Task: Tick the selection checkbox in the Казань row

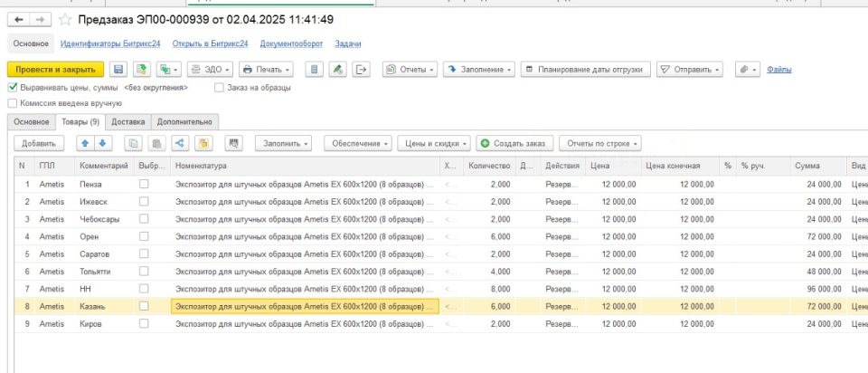Action: [x=144, y=306]
